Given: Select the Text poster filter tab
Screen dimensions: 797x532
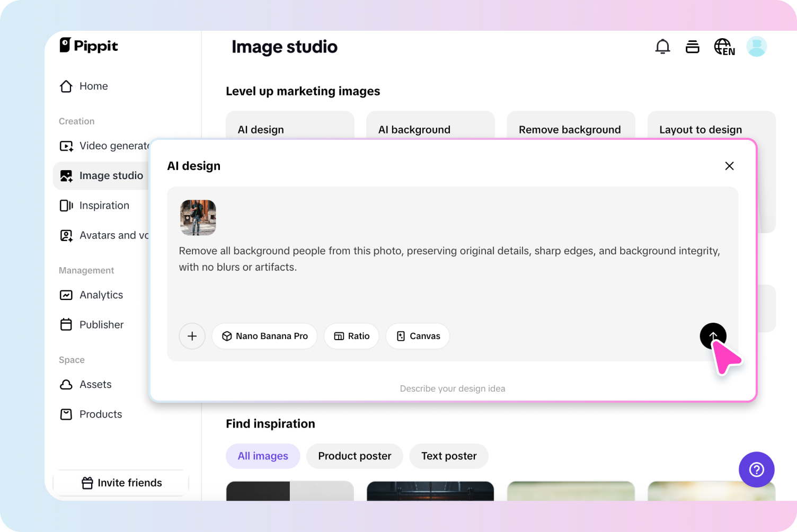Looking at the screenshot, I should (448, 456).
